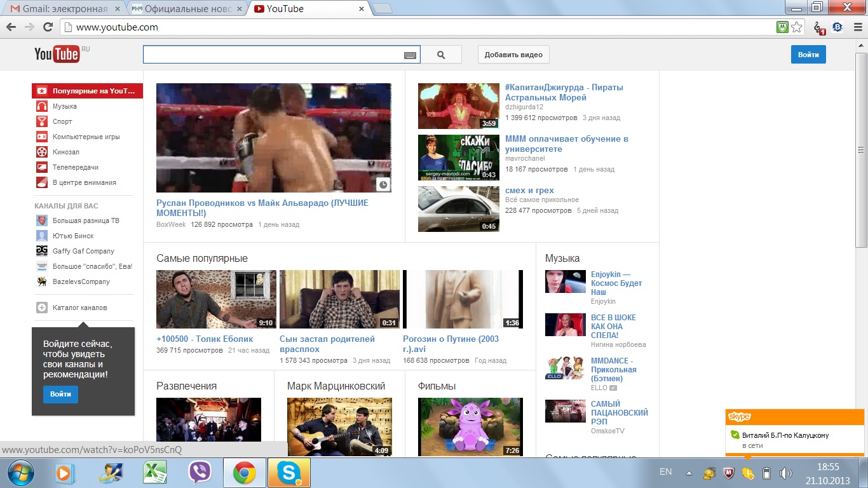Click the Кинозал film reel icon
868x488 pixels.
point(41,152)
